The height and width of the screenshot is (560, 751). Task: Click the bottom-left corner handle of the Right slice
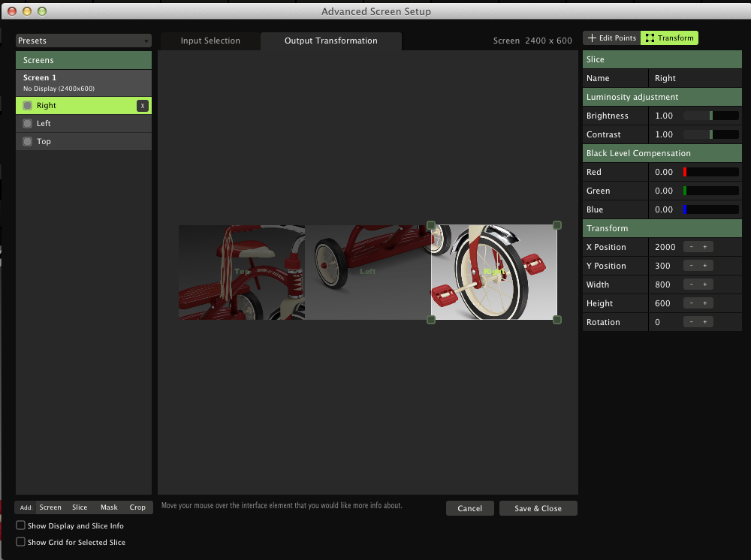pos(431,320)
